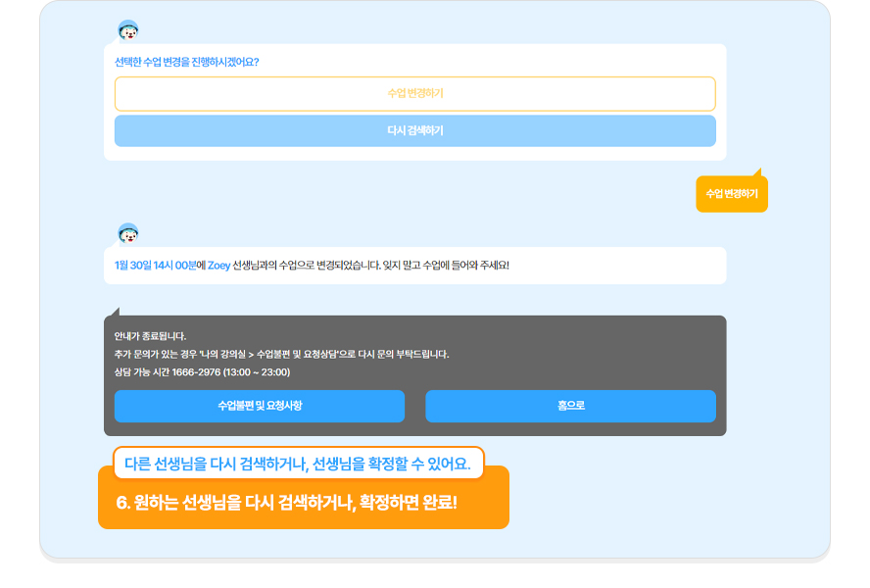
Task: Click the caption 다른 선생님을 다시 검색하거나, 선생님을 확정할 수 있어요.
Action: (x=298, y=464)
